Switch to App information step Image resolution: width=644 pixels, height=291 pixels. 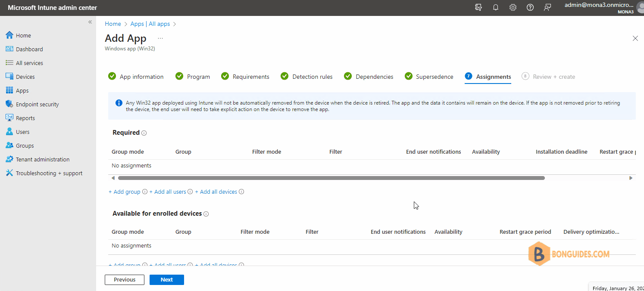pos(136,77)
